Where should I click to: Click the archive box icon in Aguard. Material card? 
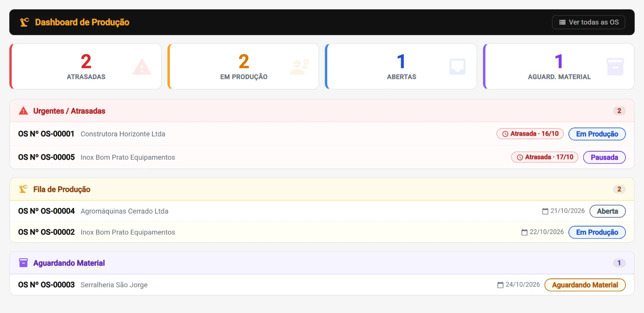click(615, 67)
